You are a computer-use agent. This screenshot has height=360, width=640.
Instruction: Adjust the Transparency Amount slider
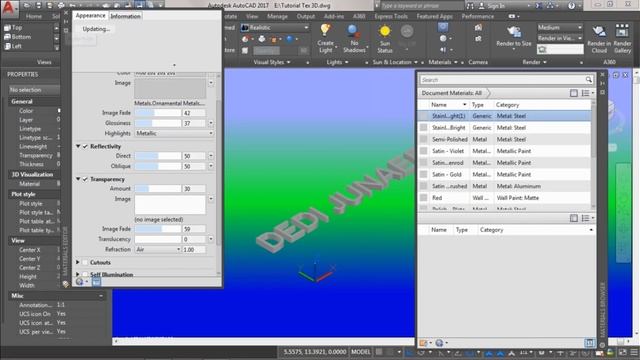(x=158, y=189)
